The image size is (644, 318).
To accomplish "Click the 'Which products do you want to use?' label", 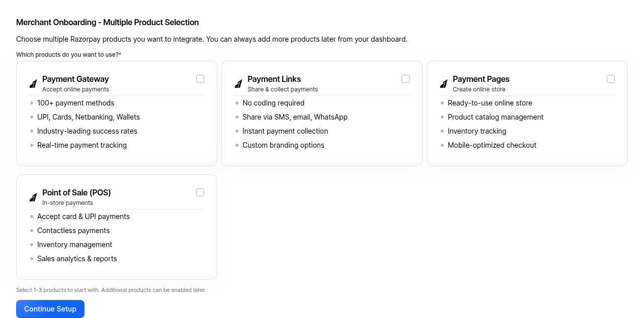I will 67,54.
